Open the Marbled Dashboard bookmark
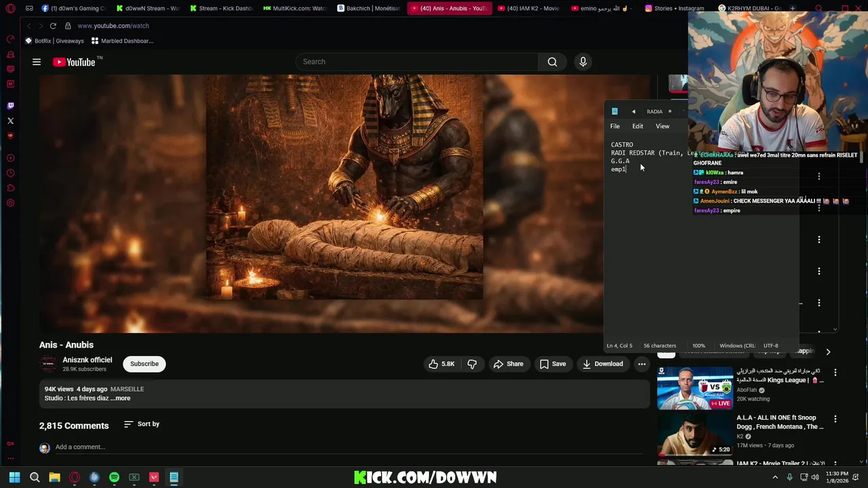 coord(123,41)
